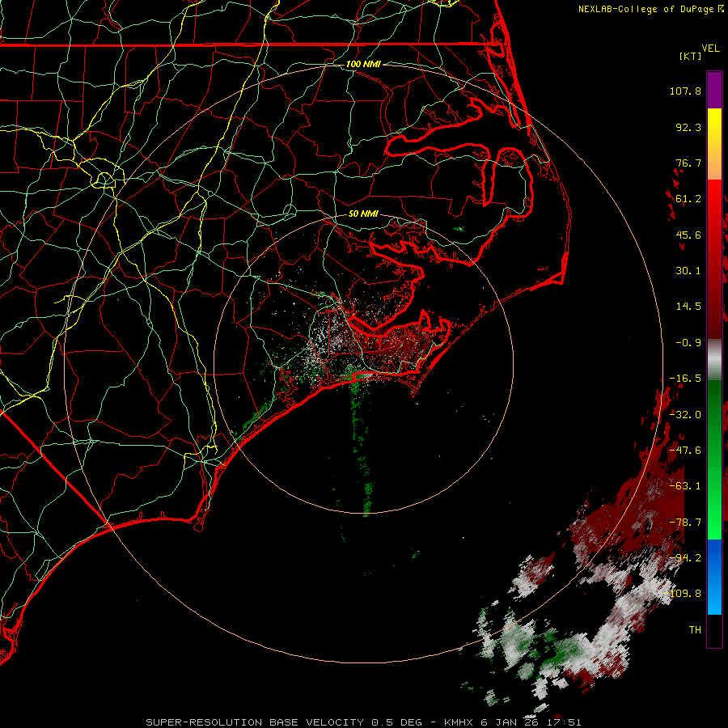Click the -0.9 velocity scale value

pyautogui.click(x=688, y=343)
